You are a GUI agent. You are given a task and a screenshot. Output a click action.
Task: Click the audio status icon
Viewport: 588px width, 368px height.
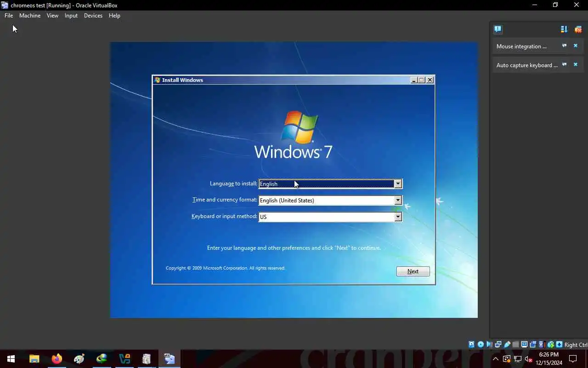(489, 345)
